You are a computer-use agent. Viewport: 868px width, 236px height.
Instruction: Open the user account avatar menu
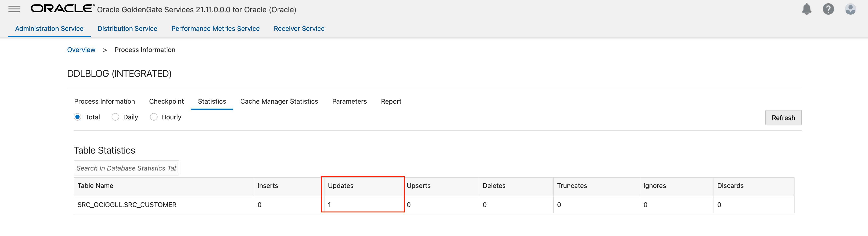point(850,9)
